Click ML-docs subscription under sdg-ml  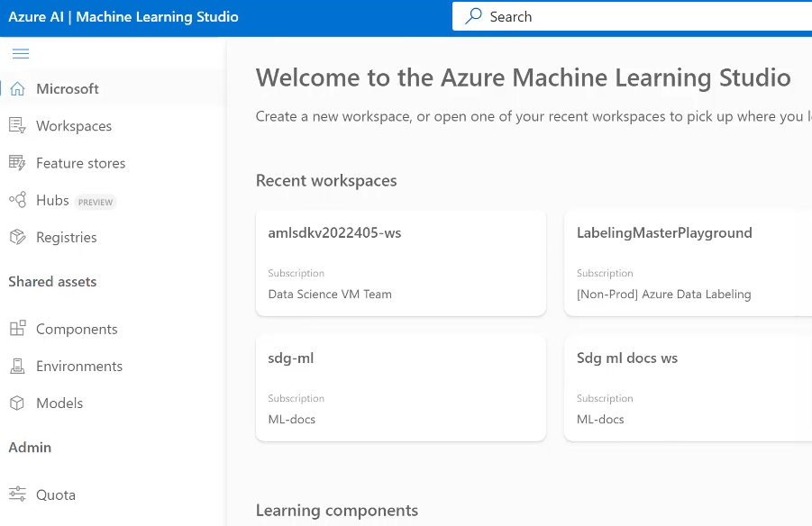(x=292, y=420)
